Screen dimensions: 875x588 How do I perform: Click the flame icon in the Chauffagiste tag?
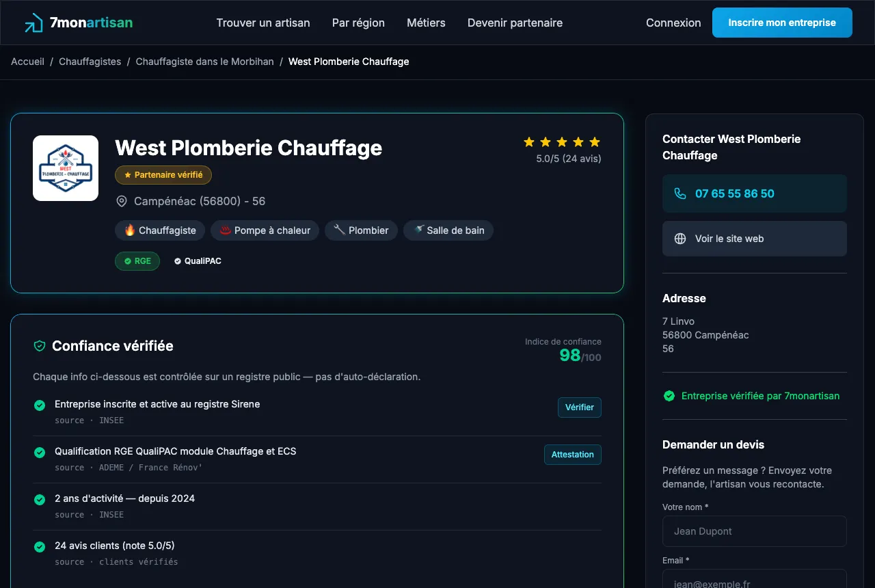pos(130,230)
